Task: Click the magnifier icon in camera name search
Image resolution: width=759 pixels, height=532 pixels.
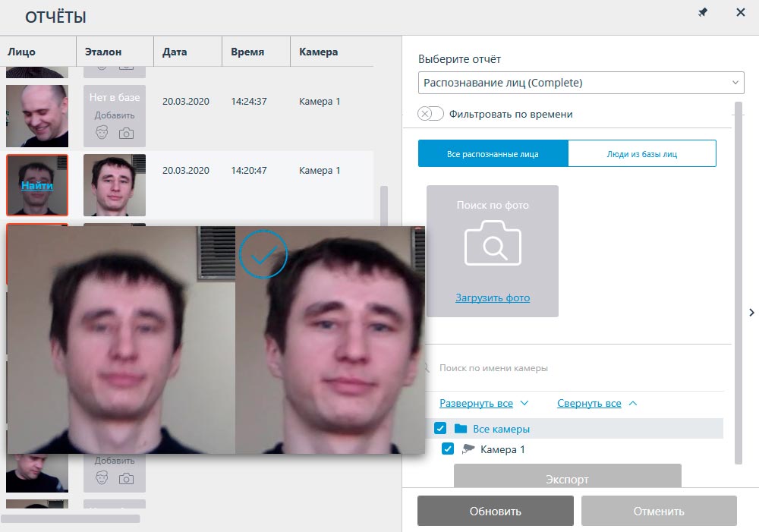Action: coord(427,368)
